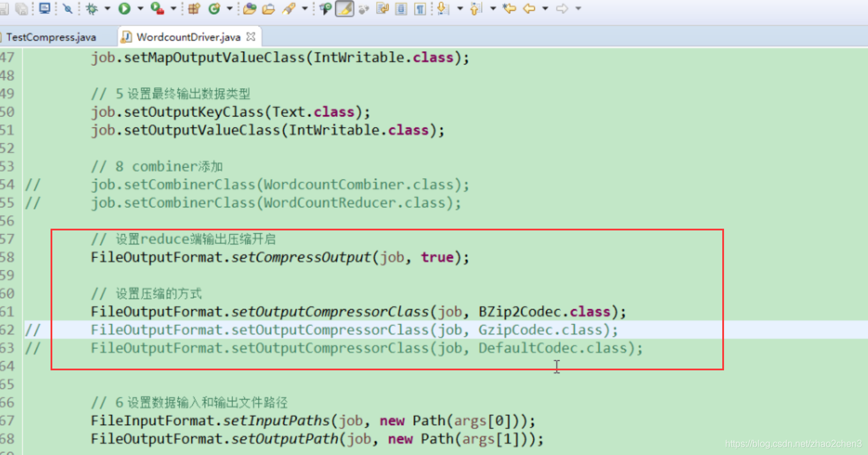Open the Next Annotation dropdown arrow

460,9
